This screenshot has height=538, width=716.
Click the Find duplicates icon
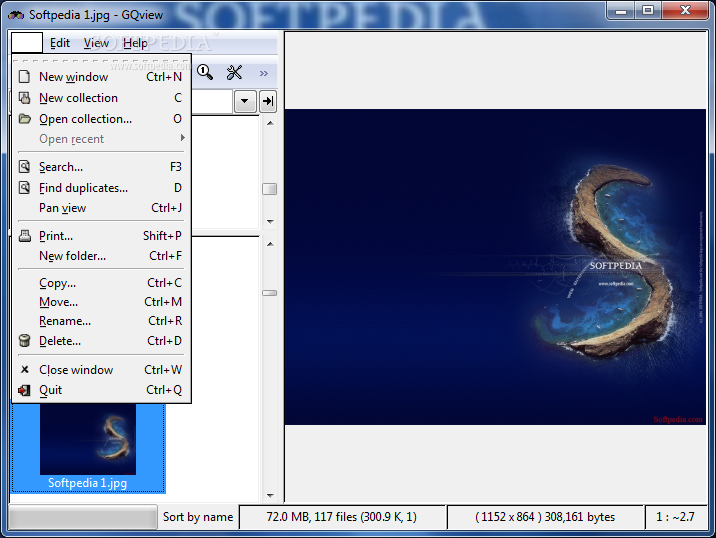click(x=25, y=188)
